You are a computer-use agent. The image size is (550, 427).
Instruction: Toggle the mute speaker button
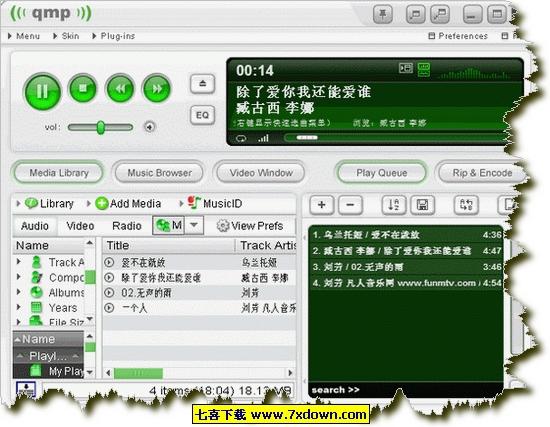150,127
